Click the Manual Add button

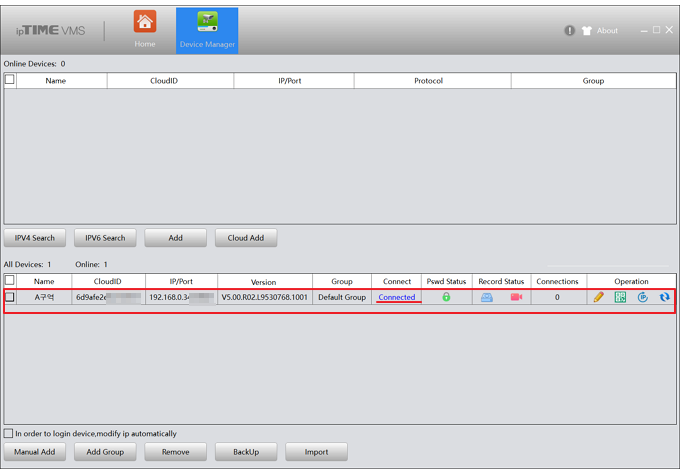(x=35, y=452)
